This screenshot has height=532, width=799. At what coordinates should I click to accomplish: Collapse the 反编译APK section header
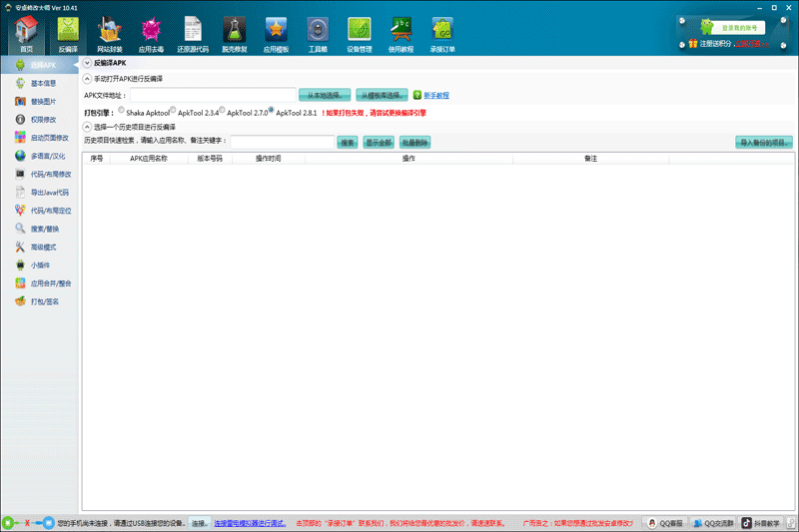pos(87,63)
